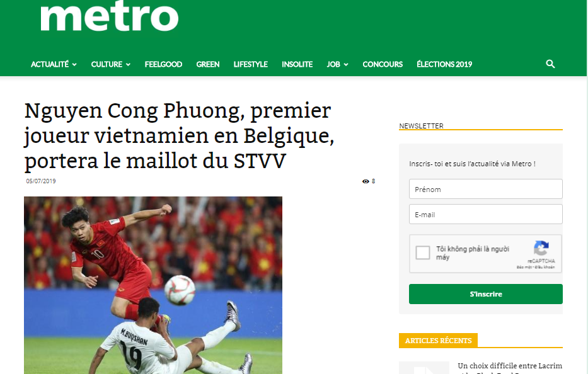Click the eye views counter icon
588x374 pixels.
tap(366, 181)
